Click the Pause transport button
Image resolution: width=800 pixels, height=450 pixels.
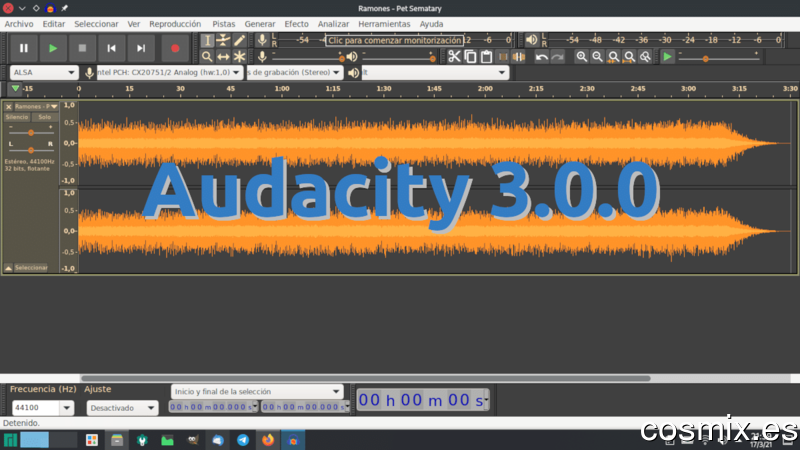(23, 48)
